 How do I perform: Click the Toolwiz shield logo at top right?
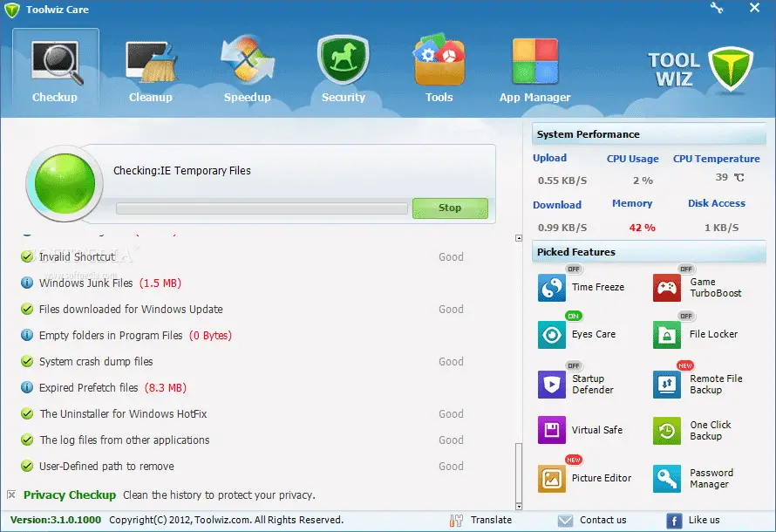(x=731, y=69)
